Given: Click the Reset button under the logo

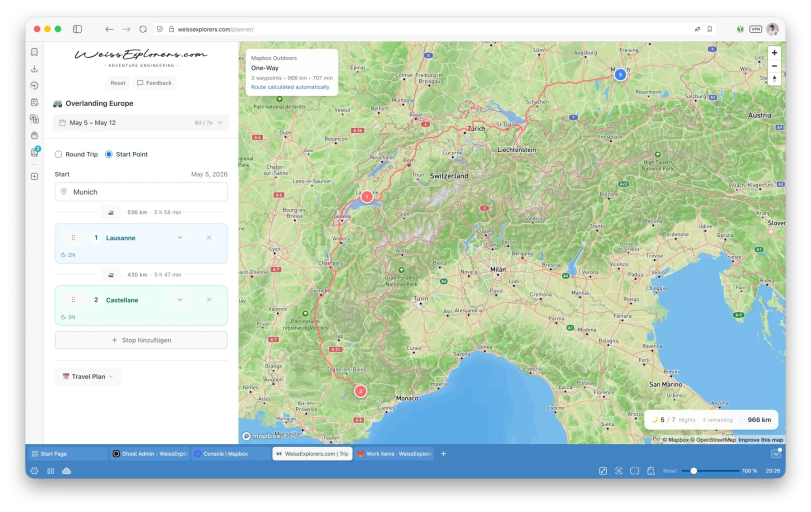Looking at the screenshot, I should (118, 83).
